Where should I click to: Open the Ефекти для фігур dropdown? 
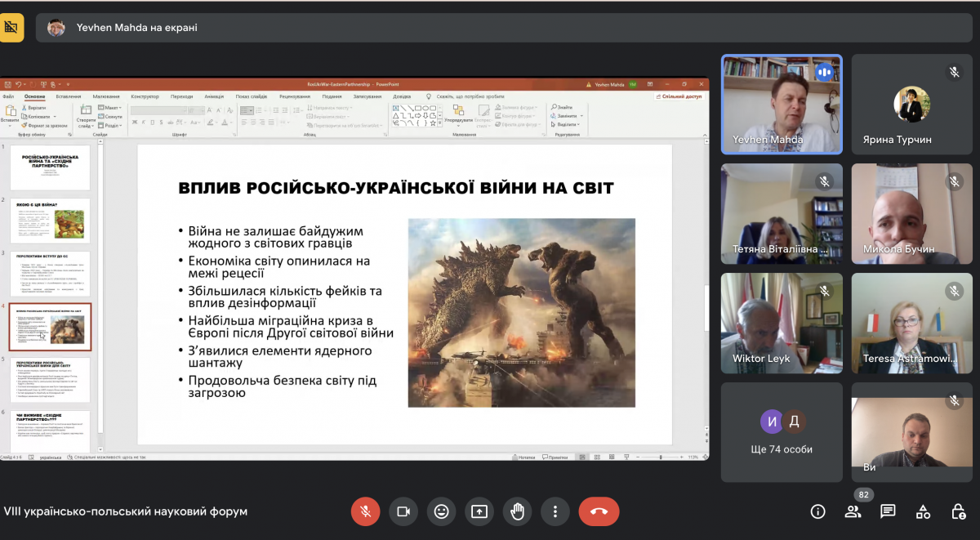click(x=518, y=126)
